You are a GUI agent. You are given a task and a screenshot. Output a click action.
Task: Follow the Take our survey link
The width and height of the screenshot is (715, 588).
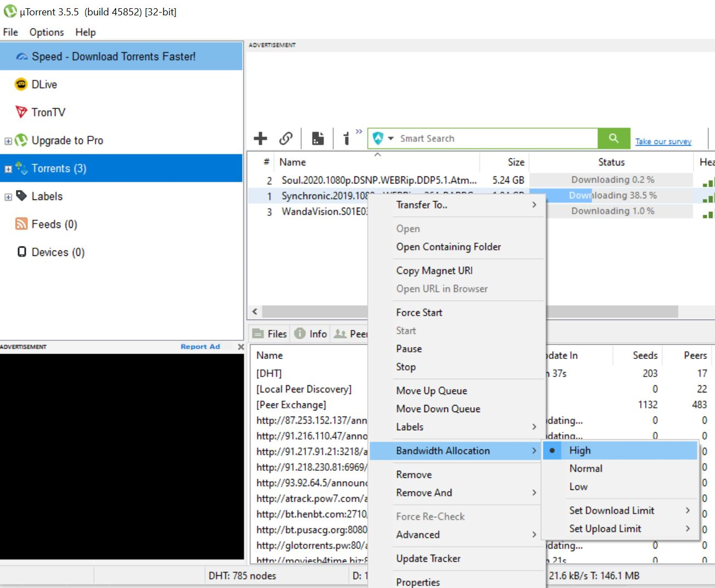coord(663,141)
